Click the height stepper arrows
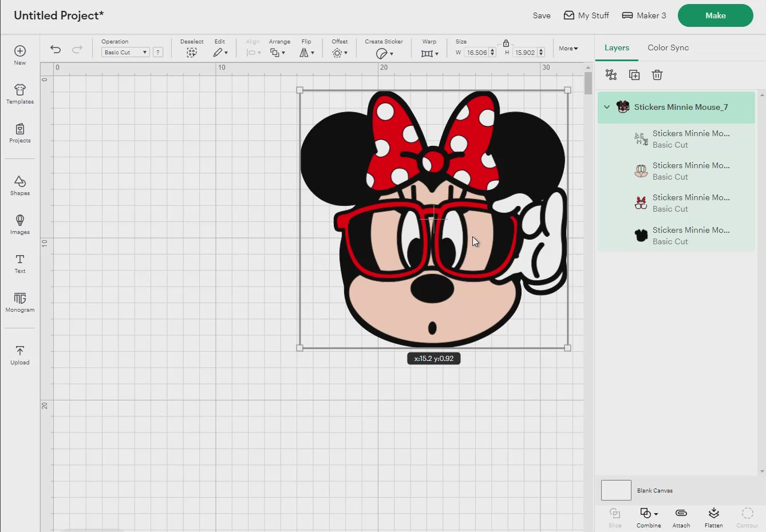 tap(541, 53)
